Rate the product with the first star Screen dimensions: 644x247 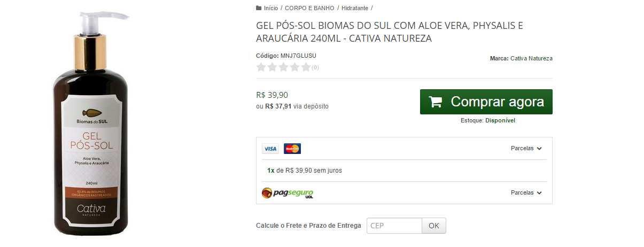pyautogui.click(x=261, y=67)
